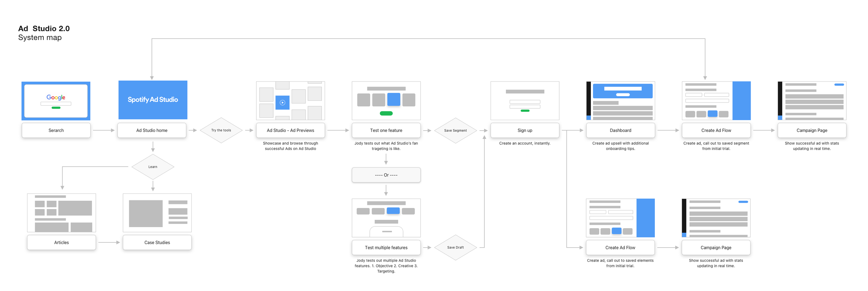Click Create Ad Flow label above 'saved elements' text

pos(620,248)
